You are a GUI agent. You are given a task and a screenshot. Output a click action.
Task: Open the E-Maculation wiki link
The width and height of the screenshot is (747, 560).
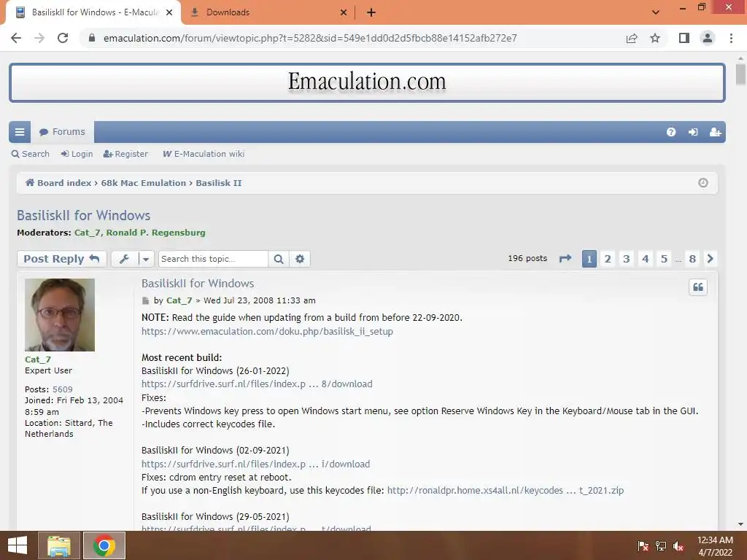pyautogui.click(x=204, y=154)
